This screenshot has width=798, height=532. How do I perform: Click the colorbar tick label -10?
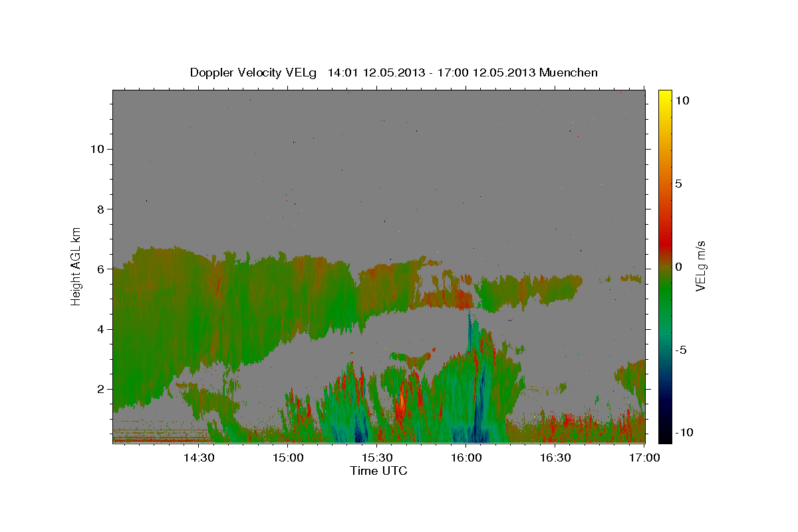(684, 433)
